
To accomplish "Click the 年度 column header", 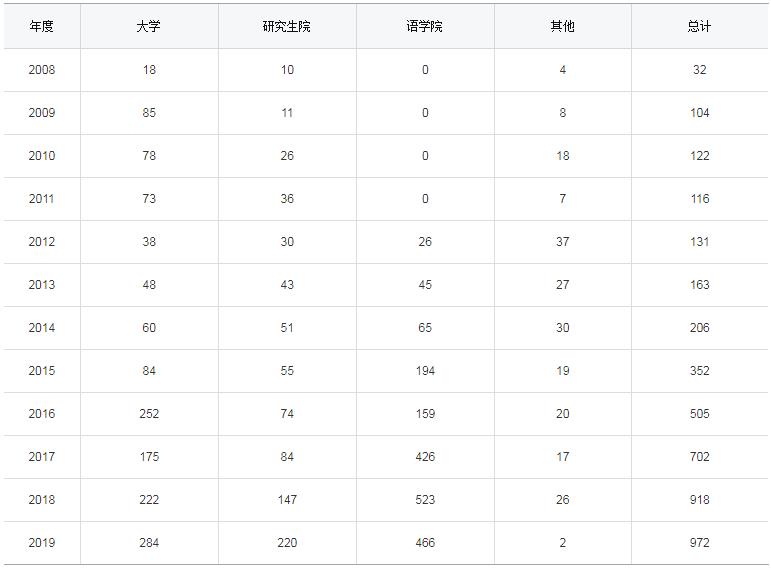I will point(41,26).
